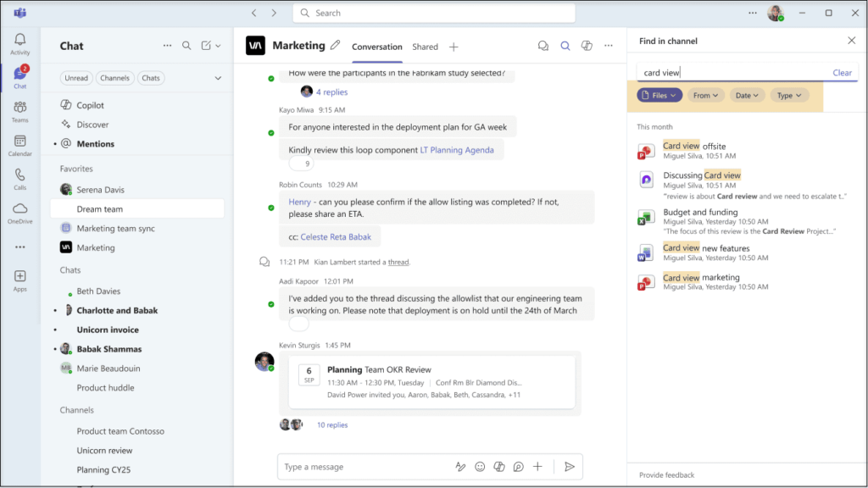Screen dimensions: 868x488
Task: Switch to the Shared tab
Action: pyautogui.click(x=426, y=47)
